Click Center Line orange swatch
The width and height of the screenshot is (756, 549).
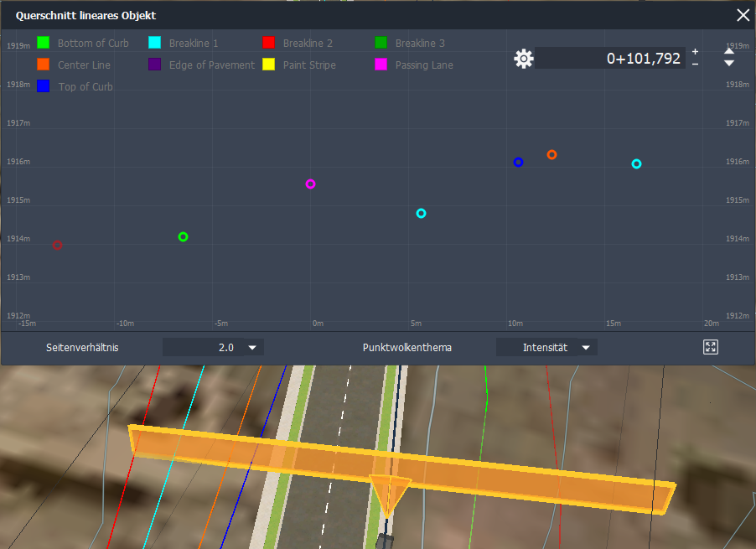[43, 64]
